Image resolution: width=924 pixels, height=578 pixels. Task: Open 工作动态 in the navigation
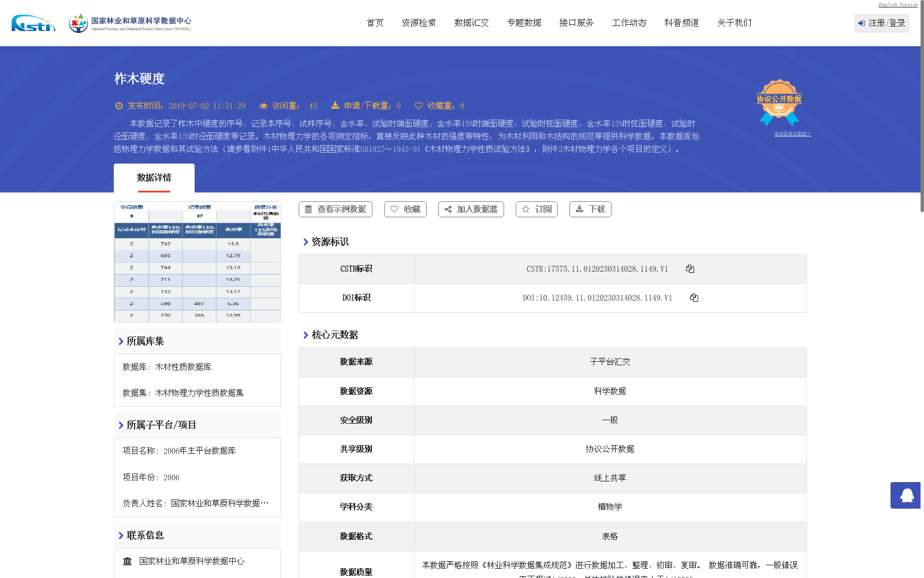tap(629, 23)
